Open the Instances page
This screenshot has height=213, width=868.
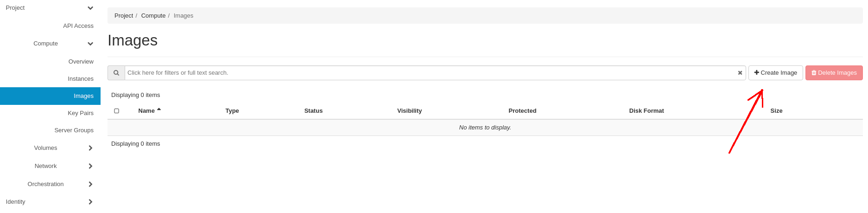click(x=81, y=79)
